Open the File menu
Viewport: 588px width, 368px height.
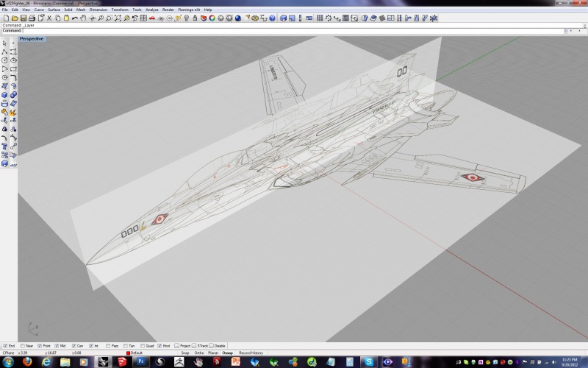5,10
